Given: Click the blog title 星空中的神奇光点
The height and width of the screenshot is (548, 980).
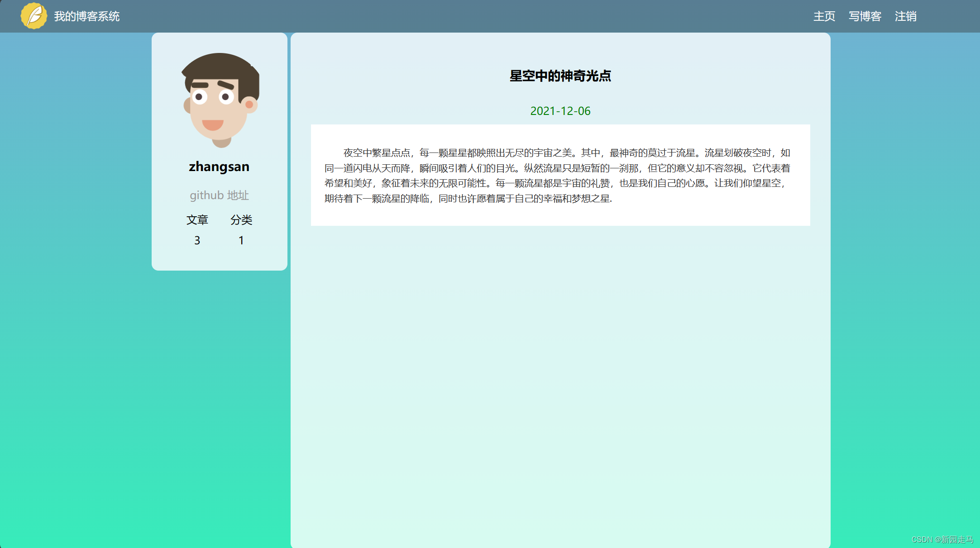Looking at the screenshot, I should (x=560, y=76).
